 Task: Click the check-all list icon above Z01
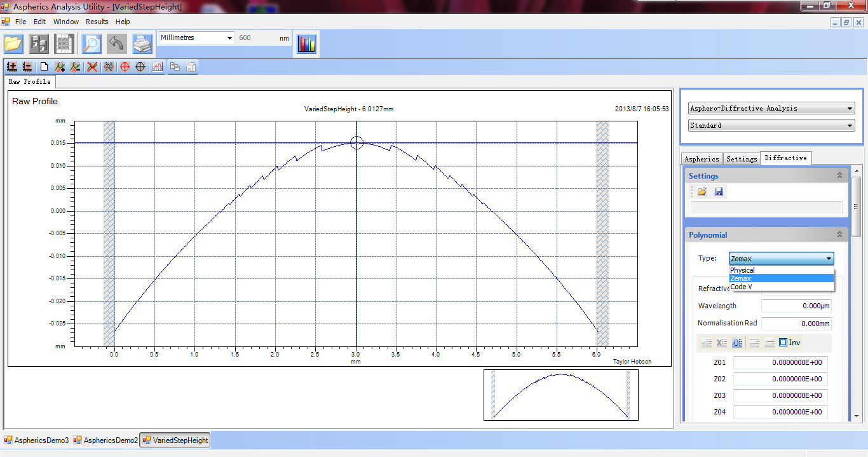707,343
